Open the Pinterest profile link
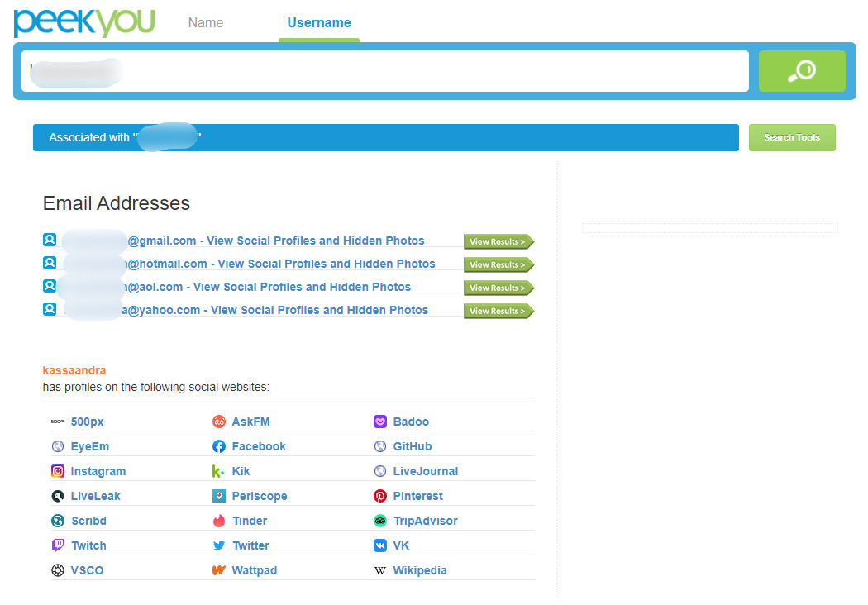The height and width of the screenshot is (605, 868). (418, 497)
